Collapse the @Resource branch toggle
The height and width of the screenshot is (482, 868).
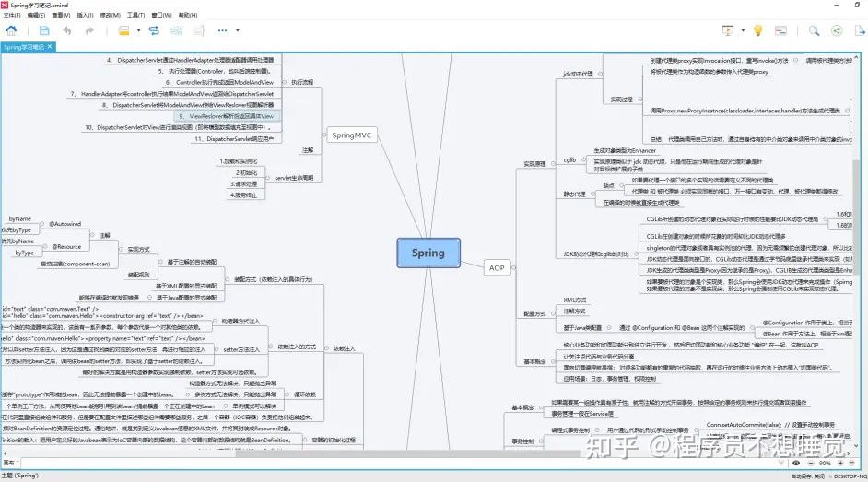(x=45, y=246)
